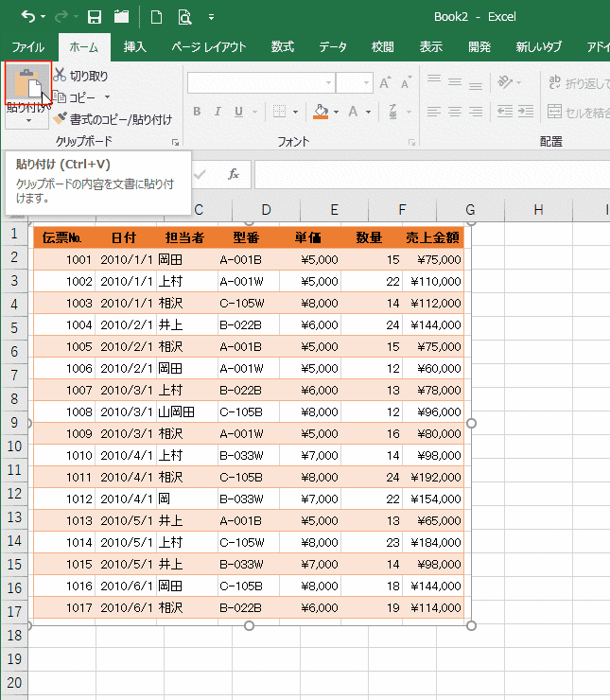Click the cell containing 山岡田
Image resolution: width=610 pixels, height=700 pixels.
click(x=187, y=411)
